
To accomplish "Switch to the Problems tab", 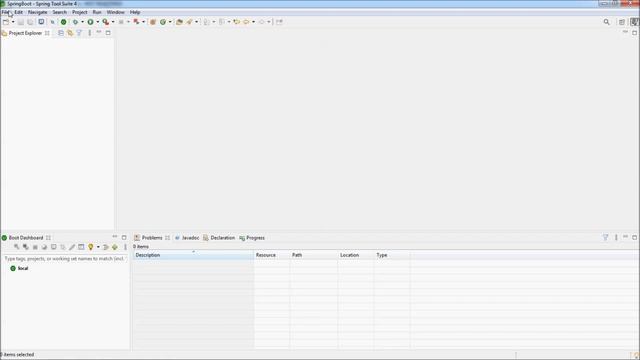I will click(152, 238).
